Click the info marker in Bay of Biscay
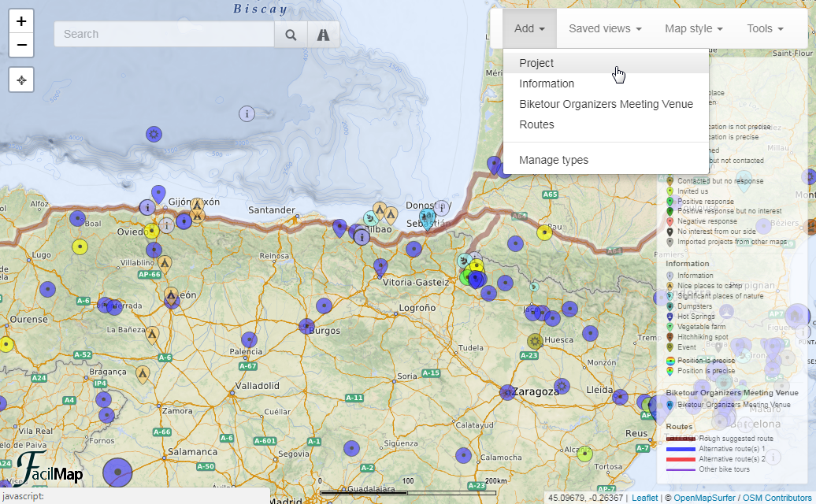Image resolution: width=816 pixels, height=504 pixels. coord(247,113)
